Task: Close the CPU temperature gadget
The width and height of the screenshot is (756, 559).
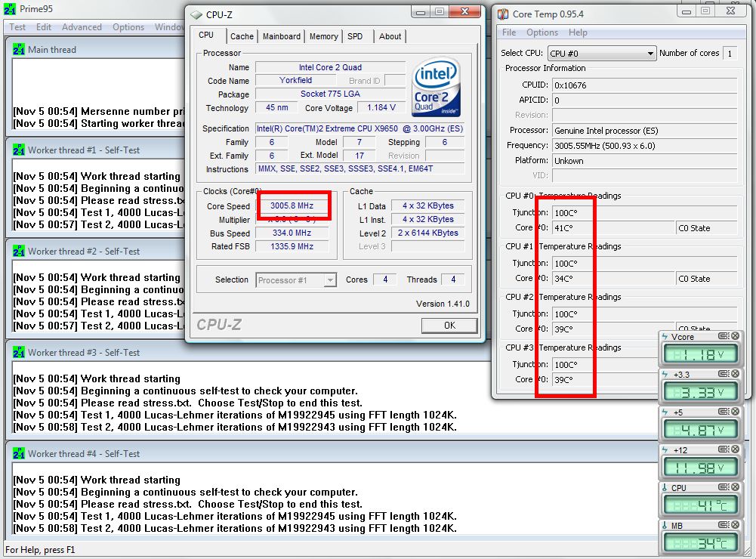Action: point(736,486)
